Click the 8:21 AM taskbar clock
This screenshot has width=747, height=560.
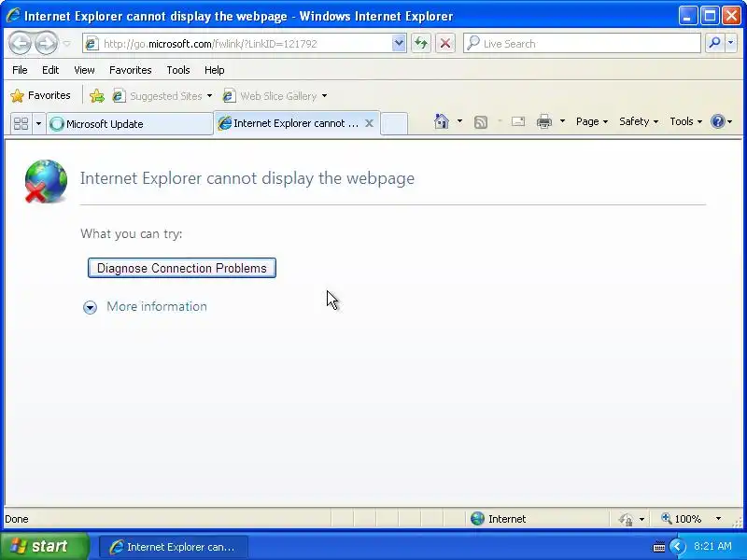click(712, 546)
